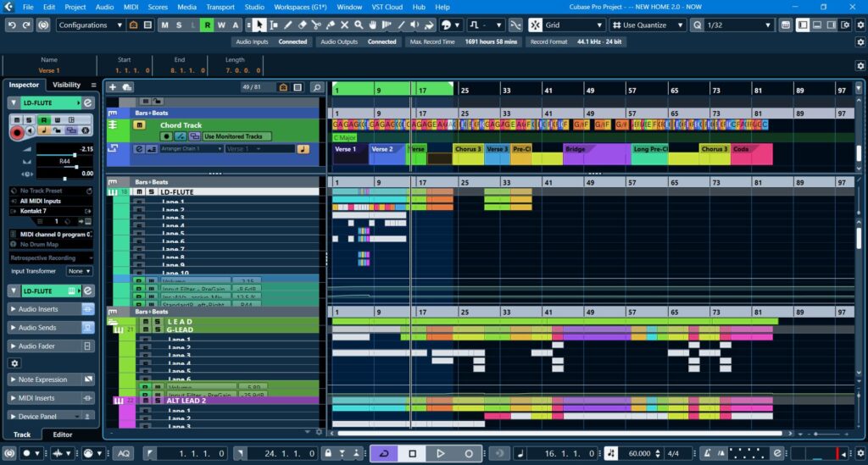Open the setup gear in top-right toolbar
868x465 pixels.
[x=860, y=25]
